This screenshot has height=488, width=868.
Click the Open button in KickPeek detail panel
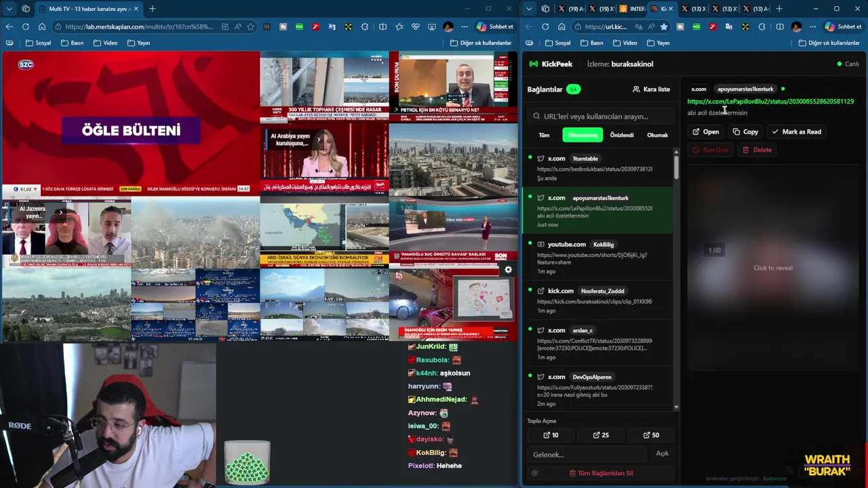point(705,131)
